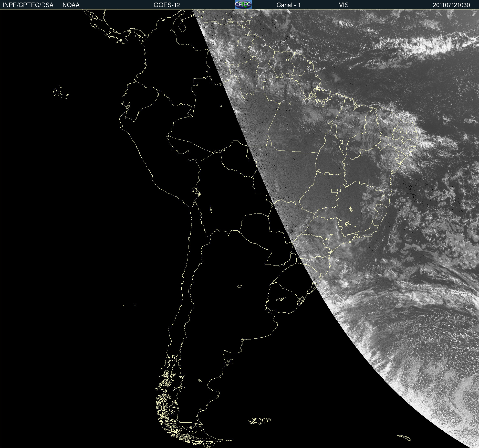
Task: Select the NOAA label in header
Action: click(x=71, y=5)
